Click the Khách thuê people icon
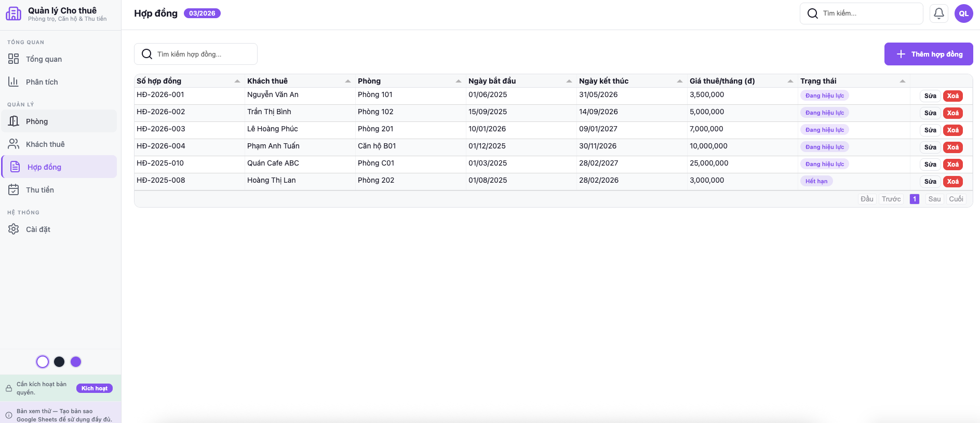 (x=14, y=144)
